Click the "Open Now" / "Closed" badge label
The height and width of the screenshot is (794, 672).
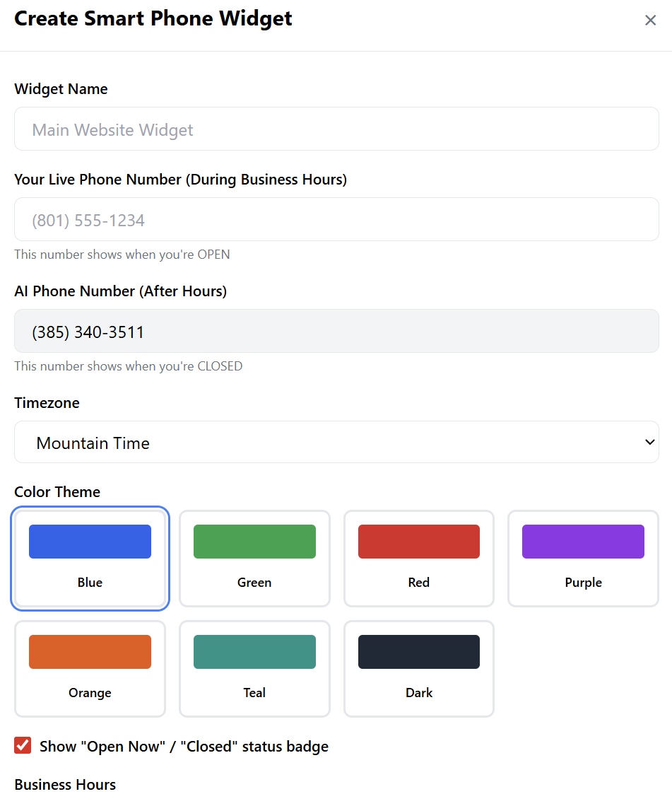pyautogui.click(x=184, y=747)
